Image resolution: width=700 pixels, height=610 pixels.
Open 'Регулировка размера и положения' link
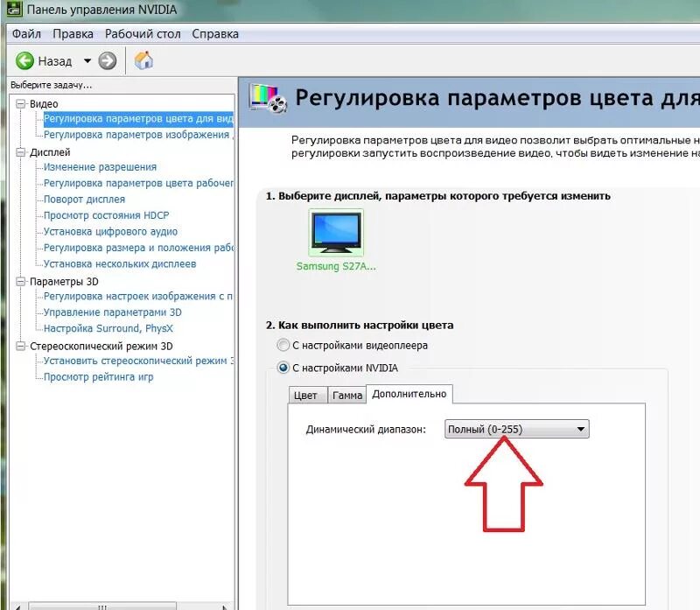[138, 248]
